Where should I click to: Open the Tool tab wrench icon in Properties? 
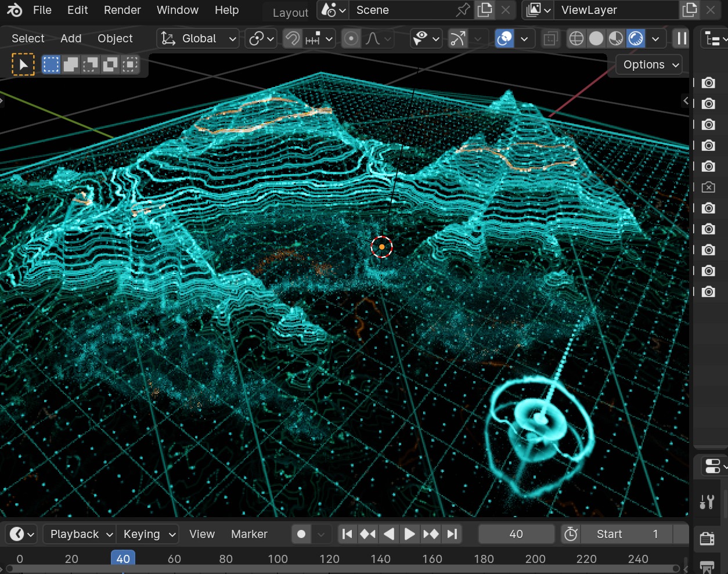click(707, 501)
